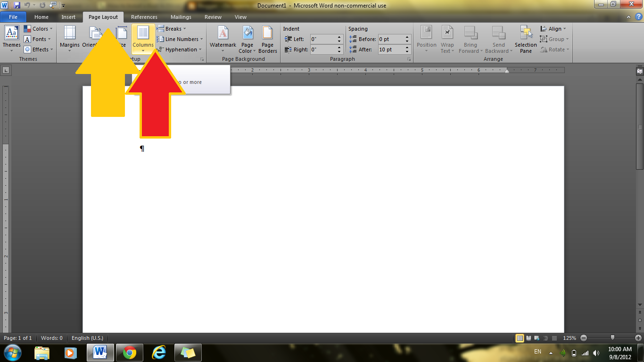Zoom out with the minus button
This screenshot has width=644, height=362.
coord(584,338)
